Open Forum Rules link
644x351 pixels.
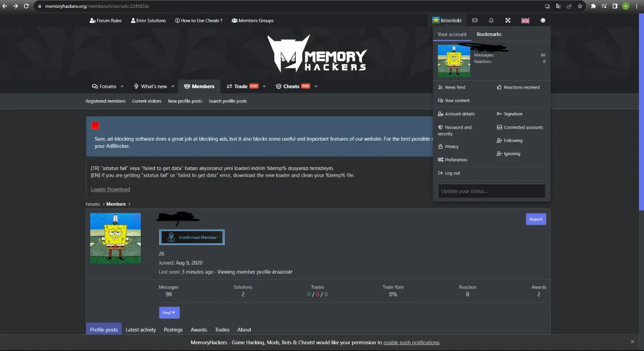106,21
